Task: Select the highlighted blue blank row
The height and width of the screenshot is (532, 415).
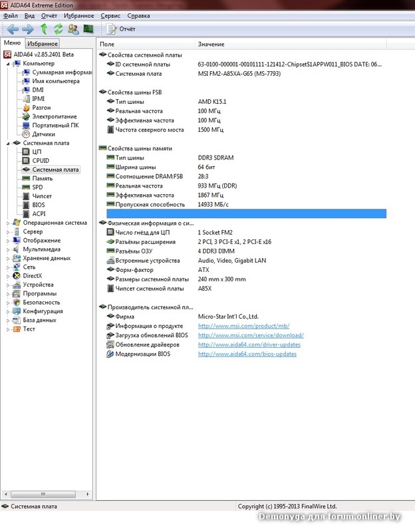Action: [x=246, y=213]
